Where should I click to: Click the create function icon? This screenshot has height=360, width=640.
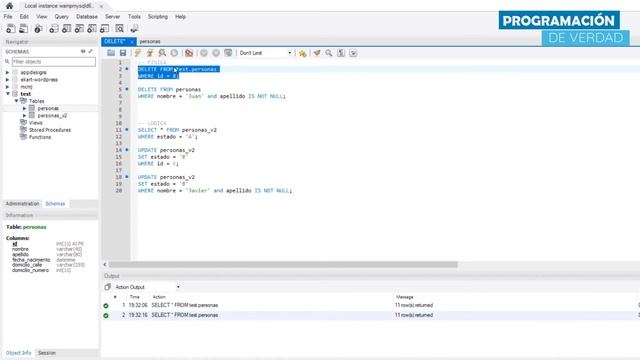(105, 29)
